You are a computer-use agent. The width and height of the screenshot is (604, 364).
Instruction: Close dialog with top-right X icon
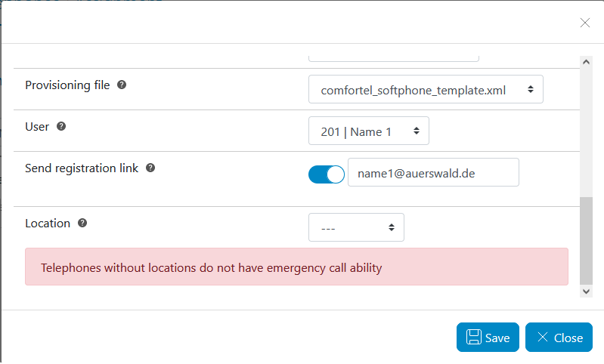pos(585,23)
